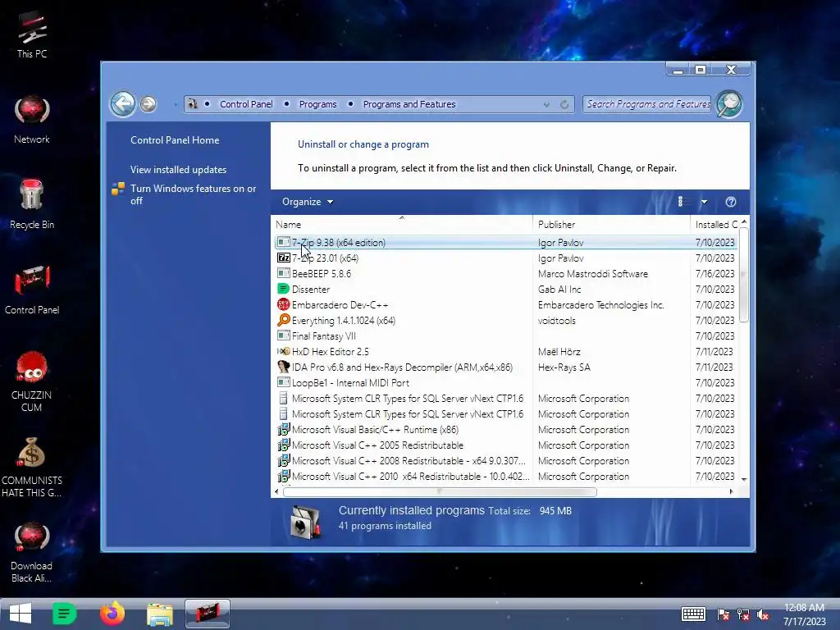Click the Search Programs and Features field
The image size is (840, 630).
tap(648, 104)
